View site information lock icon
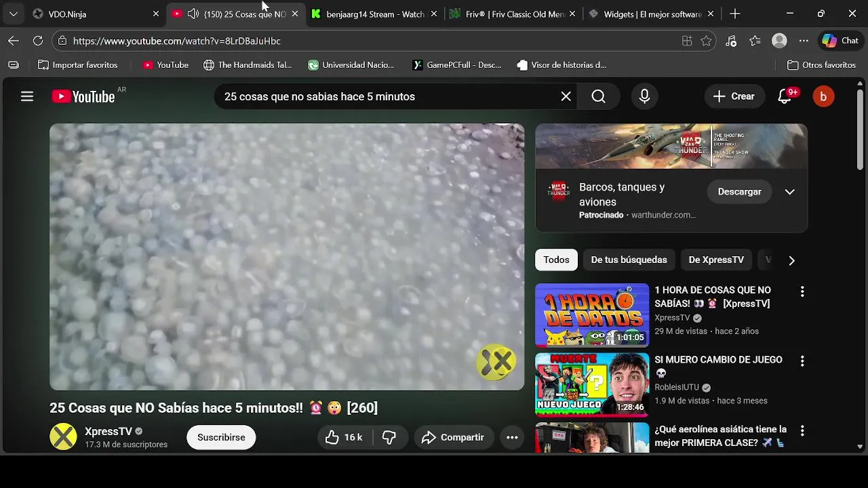 click(x=62, y=41)
